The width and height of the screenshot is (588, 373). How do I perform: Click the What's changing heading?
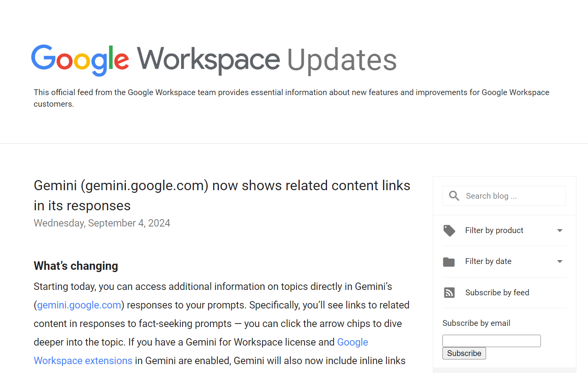[x=76, y=266]
